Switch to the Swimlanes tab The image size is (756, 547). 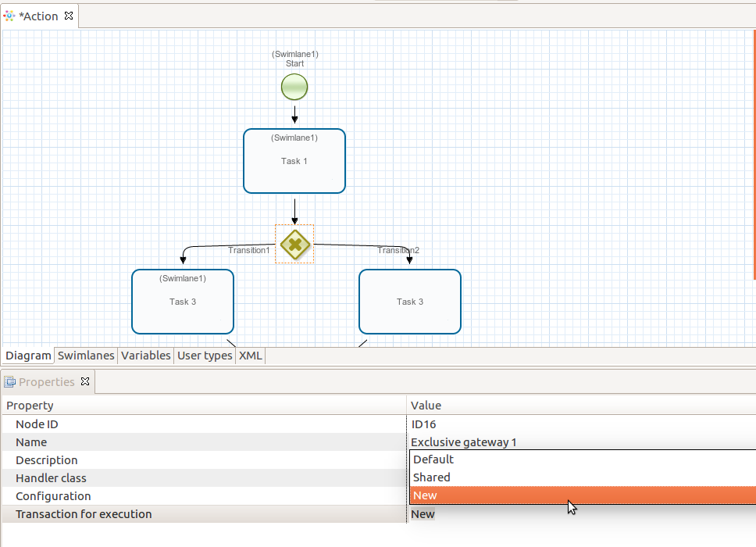(85, 356)
